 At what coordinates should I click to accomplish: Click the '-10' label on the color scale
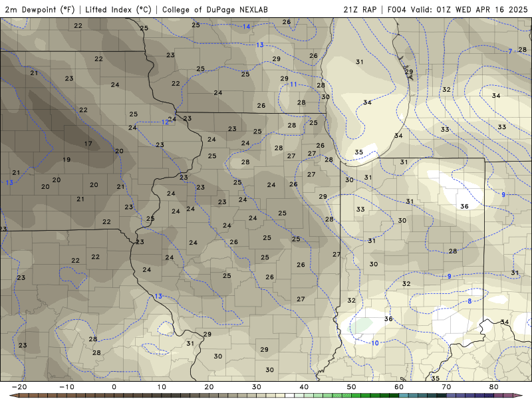[66, 387]
